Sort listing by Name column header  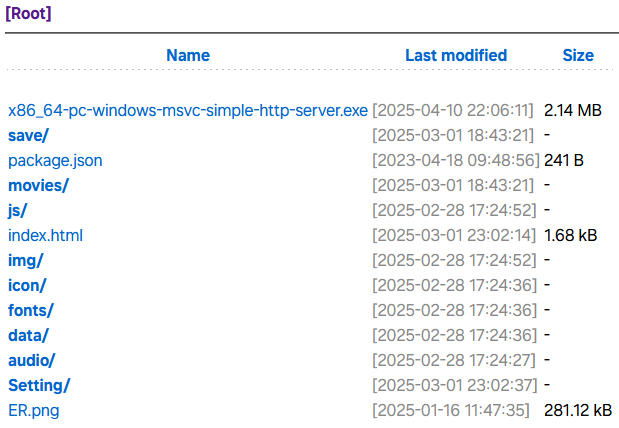(x=188, y=56)
